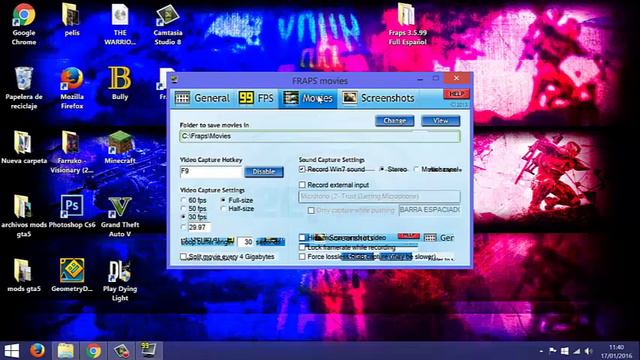This screenshot has height=360, width=640.
Task: Click the C:\Fraps\Movies folder path field
Action: pos(320,136)
